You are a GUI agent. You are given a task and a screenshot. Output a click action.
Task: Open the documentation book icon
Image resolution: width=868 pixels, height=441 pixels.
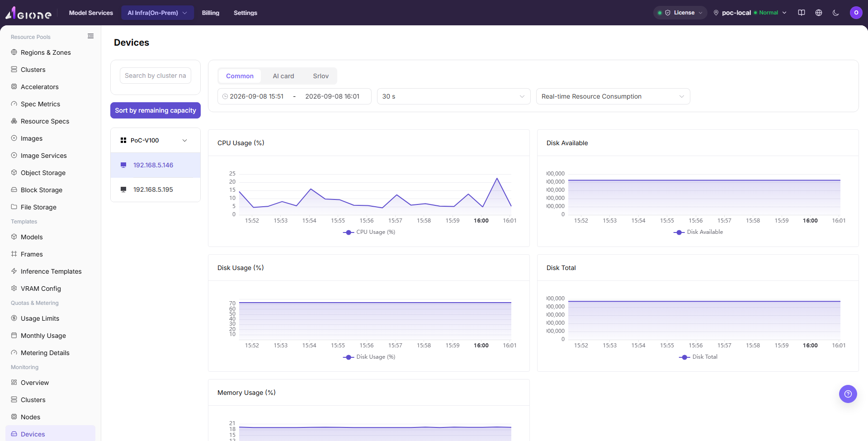(802, 13)
